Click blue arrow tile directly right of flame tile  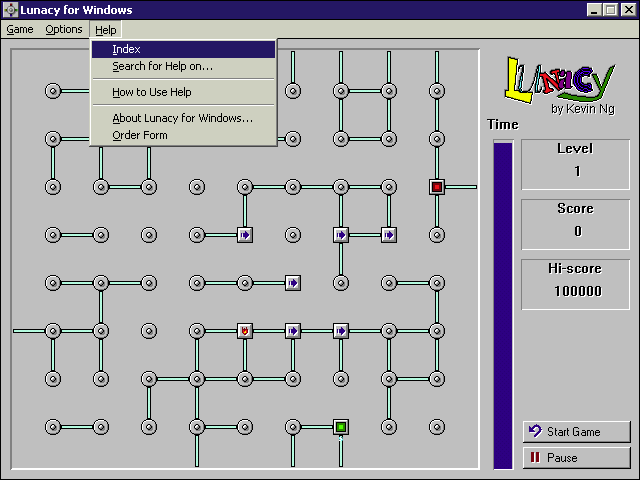293,331
